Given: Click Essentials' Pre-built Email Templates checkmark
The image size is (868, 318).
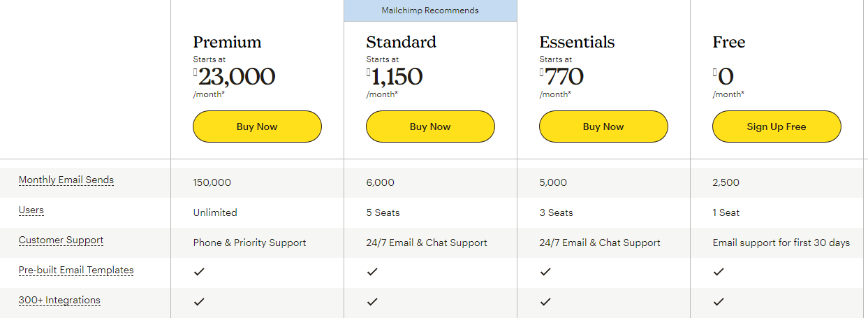Looking at the screenshot, I should coord(545,272).
